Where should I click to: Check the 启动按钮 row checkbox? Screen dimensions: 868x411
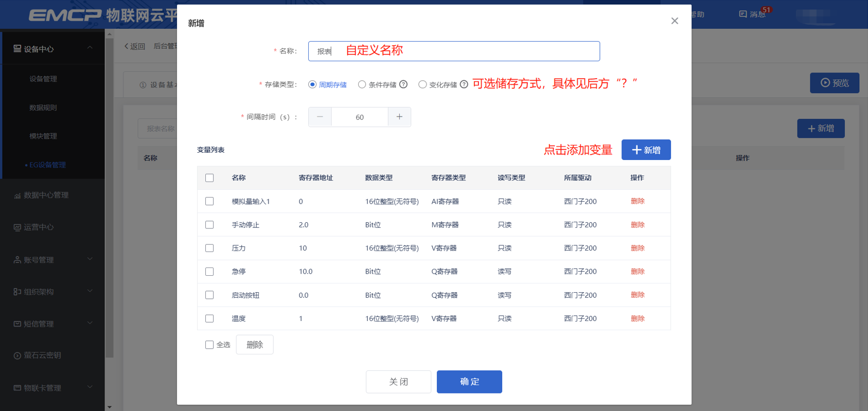point(209,295)
